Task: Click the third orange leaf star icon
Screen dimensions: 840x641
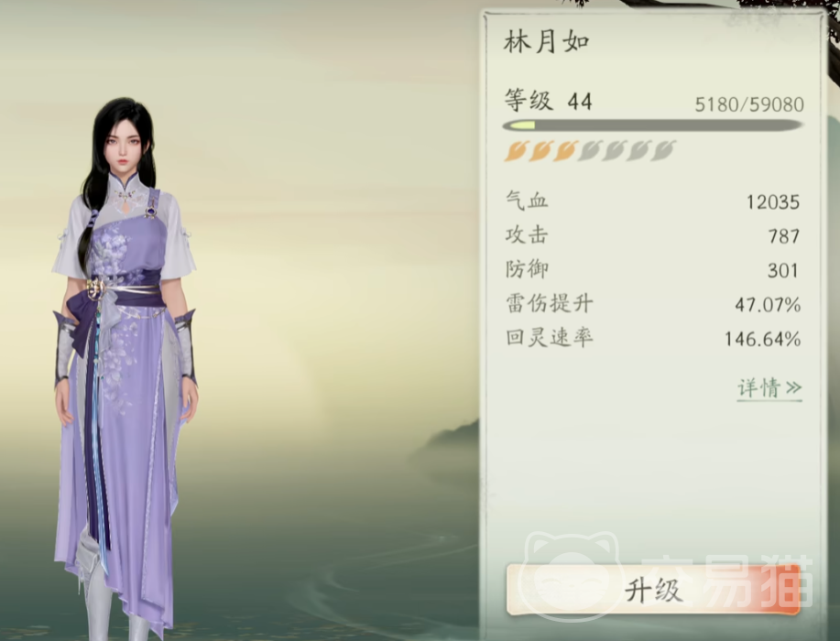Action: [566, 151]
